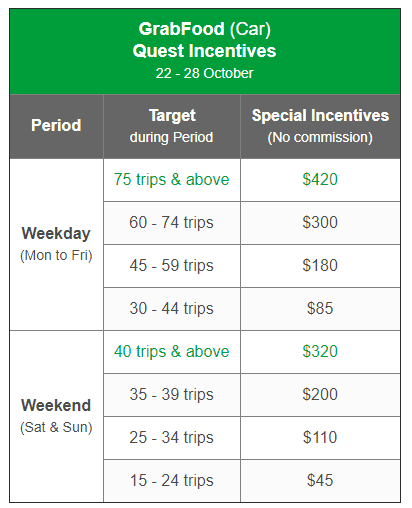Click the $110 incentive value
The width and height of the screenshot is (412, 508).
[x=320, y=437]
